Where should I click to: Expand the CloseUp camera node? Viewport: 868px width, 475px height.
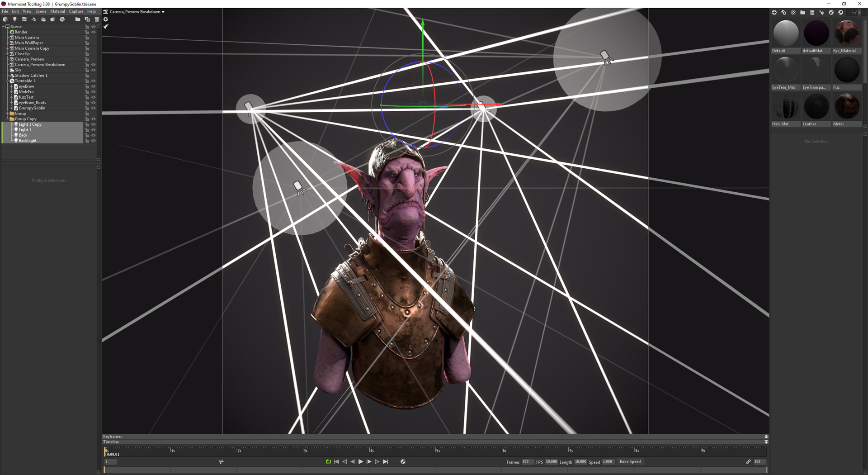[x=7, y=54]
